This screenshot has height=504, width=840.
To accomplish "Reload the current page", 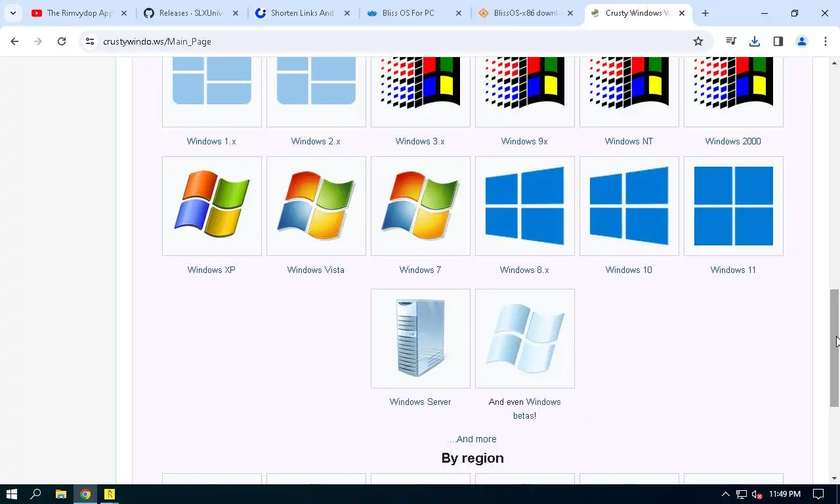I will (x=62, y=41).
